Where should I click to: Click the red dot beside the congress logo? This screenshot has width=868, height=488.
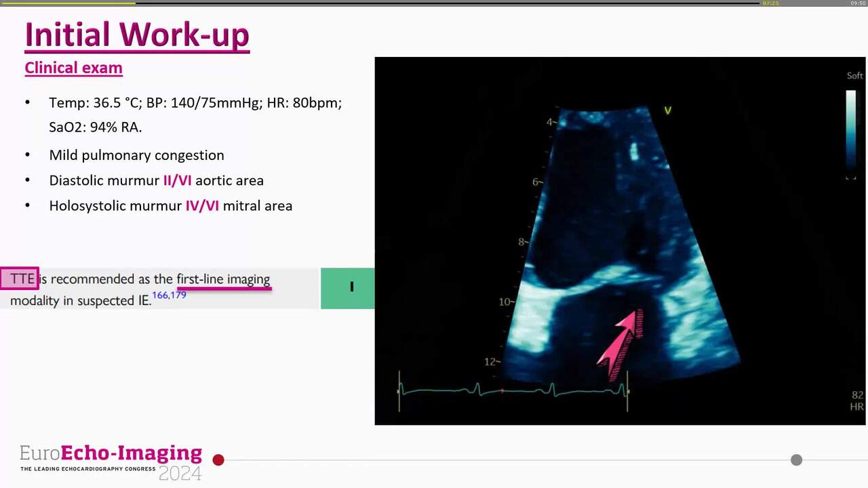tap(218, 460)
